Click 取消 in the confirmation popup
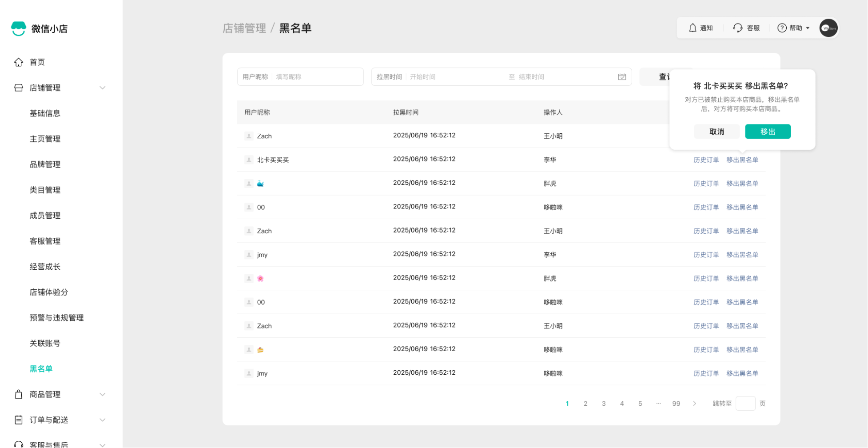868x448 pixels. click(x=716, y=132)
